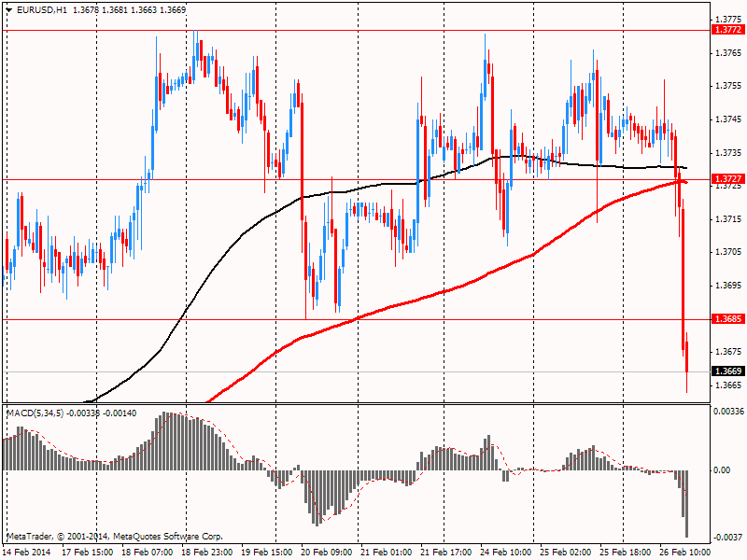Click the current price label 1.3669

pos(727,371)
